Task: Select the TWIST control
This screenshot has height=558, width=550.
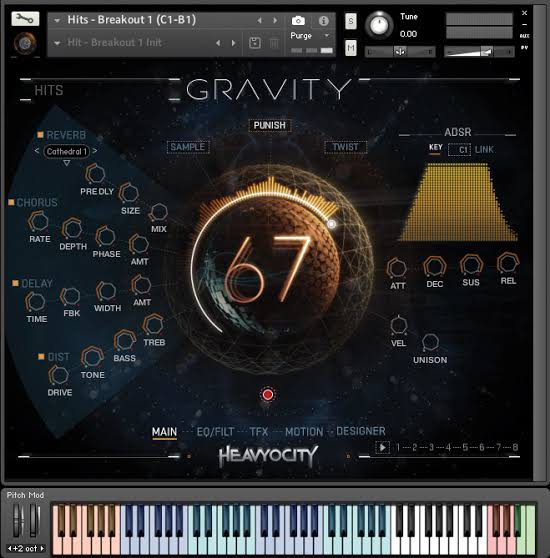Action: point(345,147)
